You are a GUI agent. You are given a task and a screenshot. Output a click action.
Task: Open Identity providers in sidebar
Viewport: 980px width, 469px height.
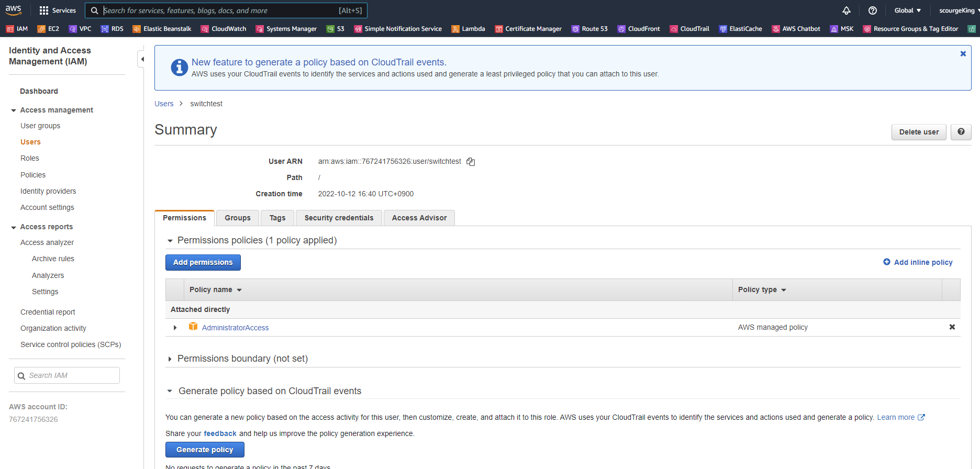(x=48, y=191)
